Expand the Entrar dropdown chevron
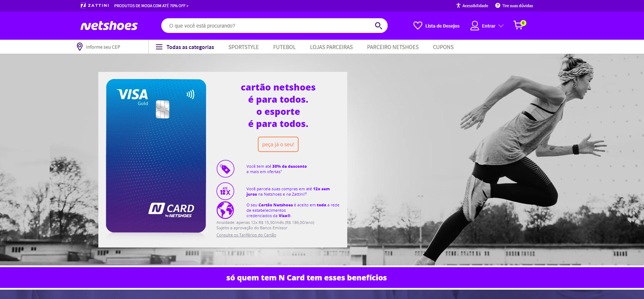The width and height of the screenshot is (644, 299). point(501,26)
